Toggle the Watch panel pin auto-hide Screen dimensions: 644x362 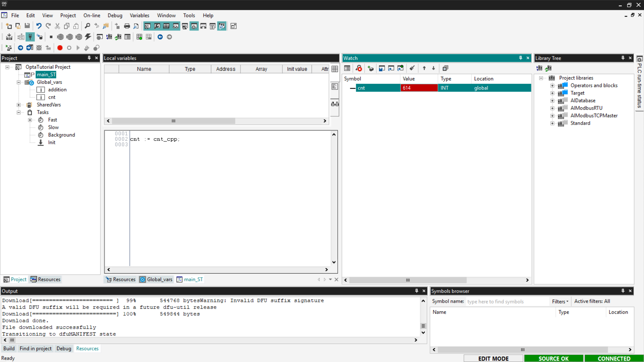(521, 58)
